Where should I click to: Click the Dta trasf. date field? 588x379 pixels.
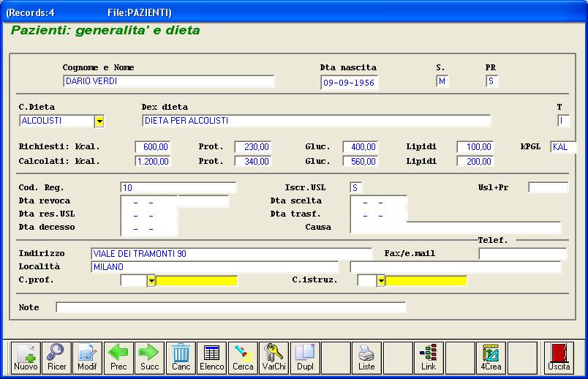[378, 215]
